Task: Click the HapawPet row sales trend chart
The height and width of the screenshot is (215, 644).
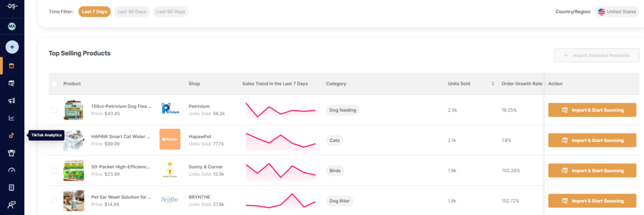Action: tap(281, 140)
